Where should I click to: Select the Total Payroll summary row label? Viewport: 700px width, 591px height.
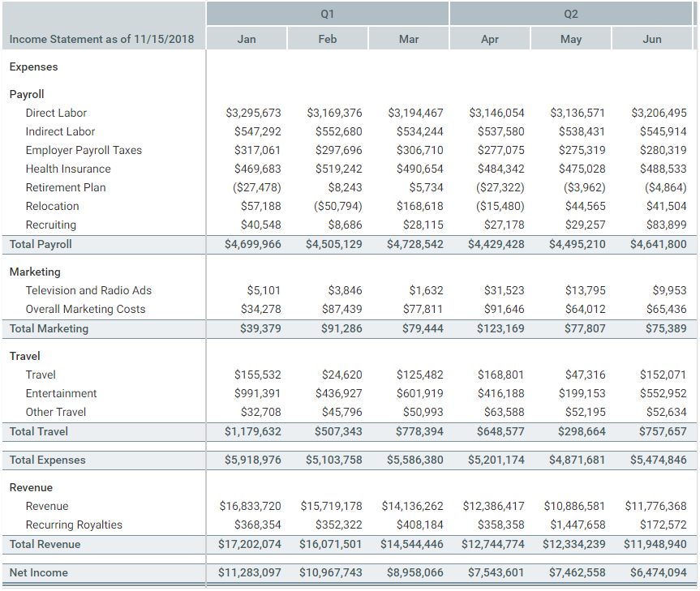click(x=41, y=244)
